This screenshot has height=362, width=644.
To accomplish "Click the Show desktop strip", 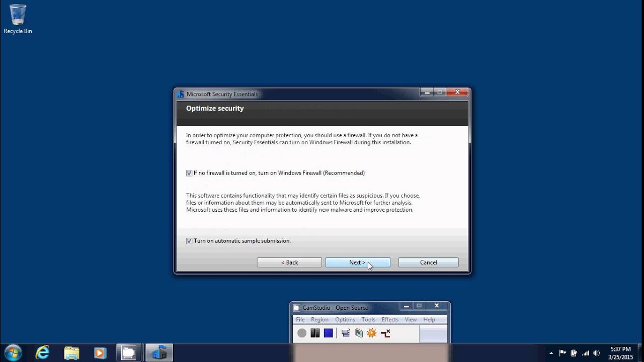I will point(640,353).
